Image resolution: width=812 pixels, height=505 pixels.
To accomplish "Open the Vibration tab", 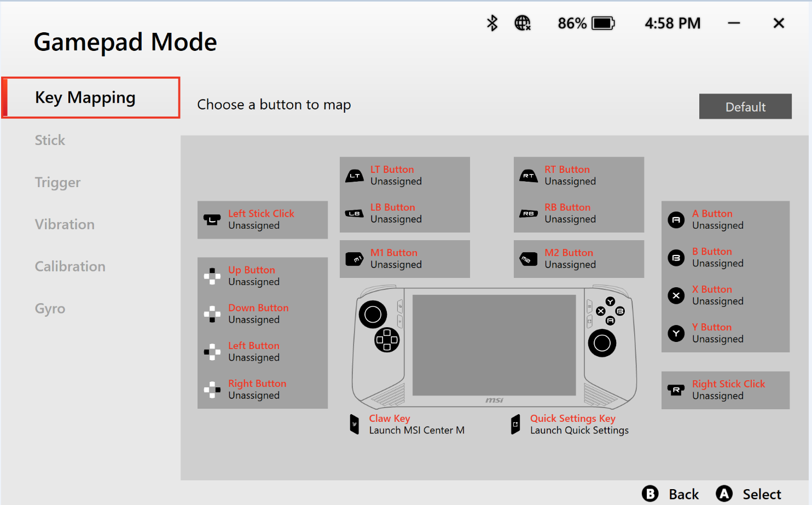I will (65, 225).
